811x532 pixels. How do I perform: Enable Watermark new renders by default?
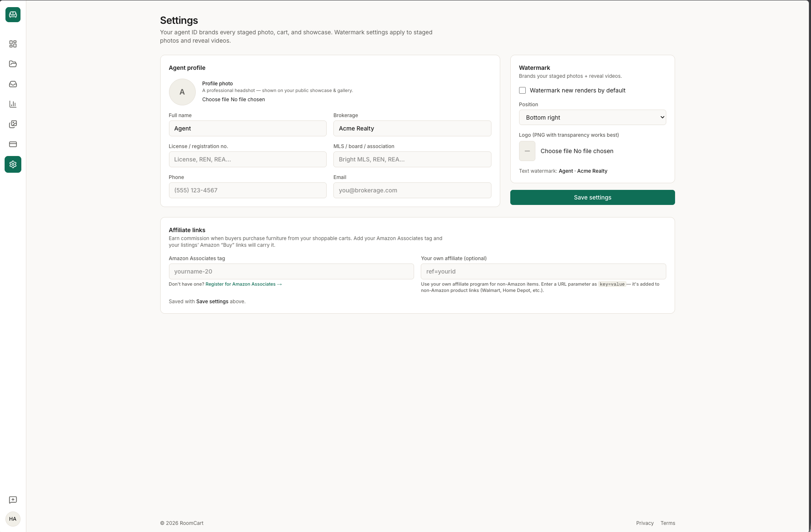[x=522, y=90]
